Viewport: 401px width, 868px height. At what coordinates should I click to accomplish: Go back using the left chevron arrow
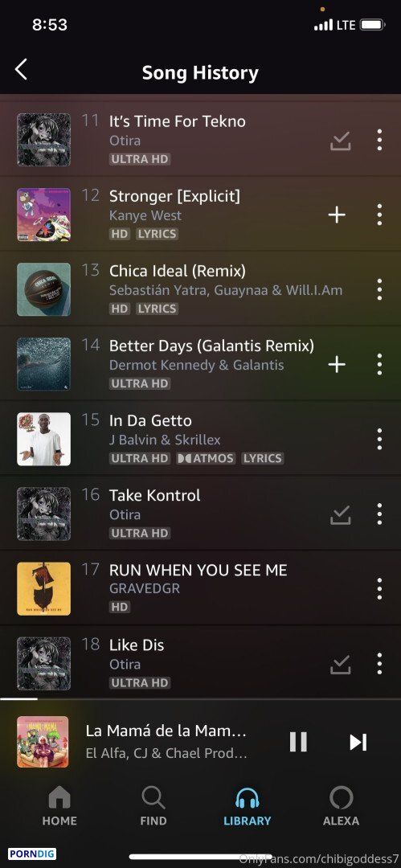tap(21, 70)
